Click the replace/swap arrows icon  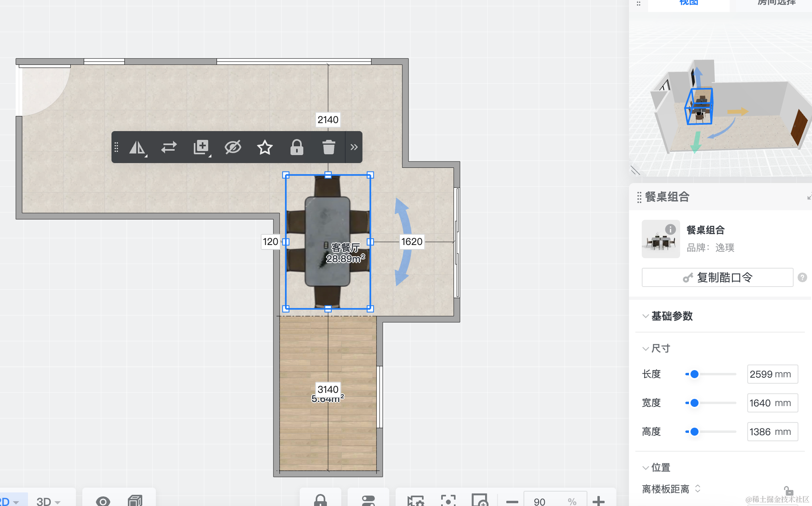pos(169,147)
